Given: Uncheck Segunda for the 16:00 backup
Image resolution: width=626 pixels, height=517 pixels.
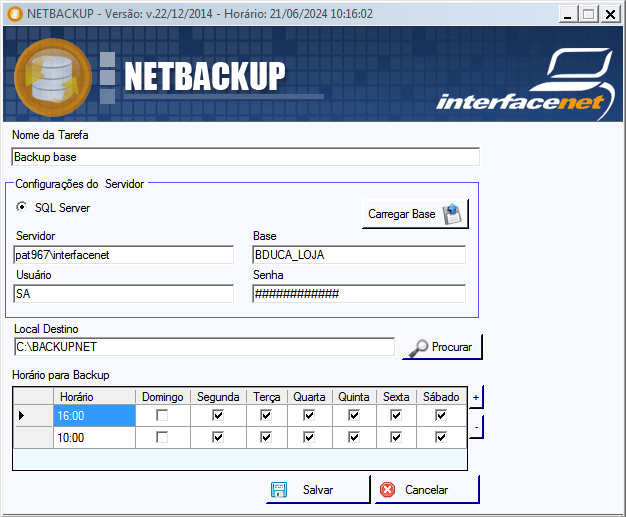Looking at the screenshot, I should point(218,415).
